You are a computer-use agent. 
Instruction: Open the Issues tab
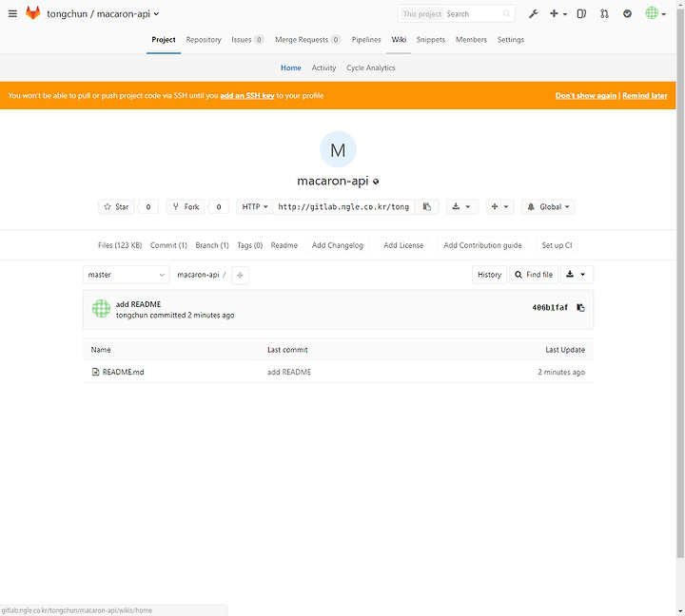(x=247, y=40)
